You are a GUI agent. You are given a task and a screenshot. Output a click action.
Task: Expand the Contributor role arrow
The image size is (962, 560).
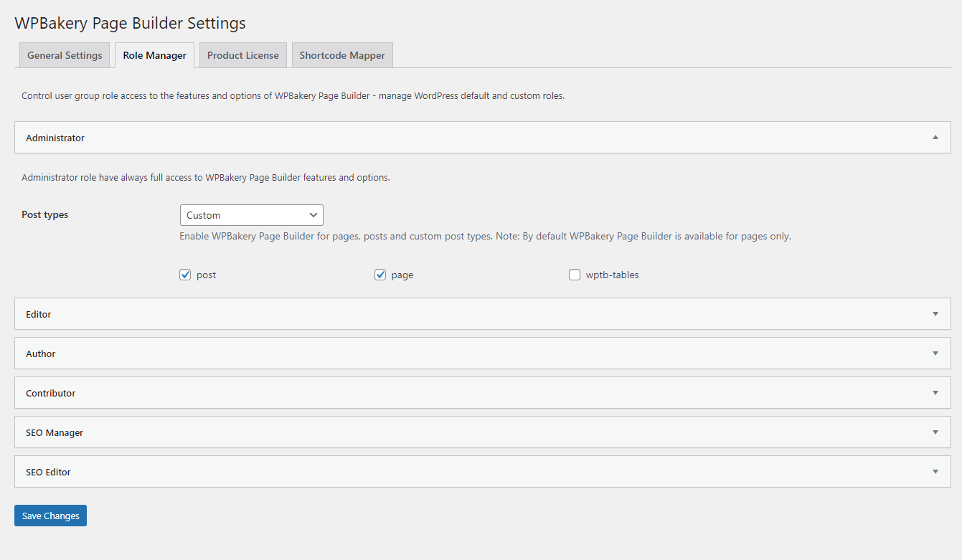[x=935, y=393]
